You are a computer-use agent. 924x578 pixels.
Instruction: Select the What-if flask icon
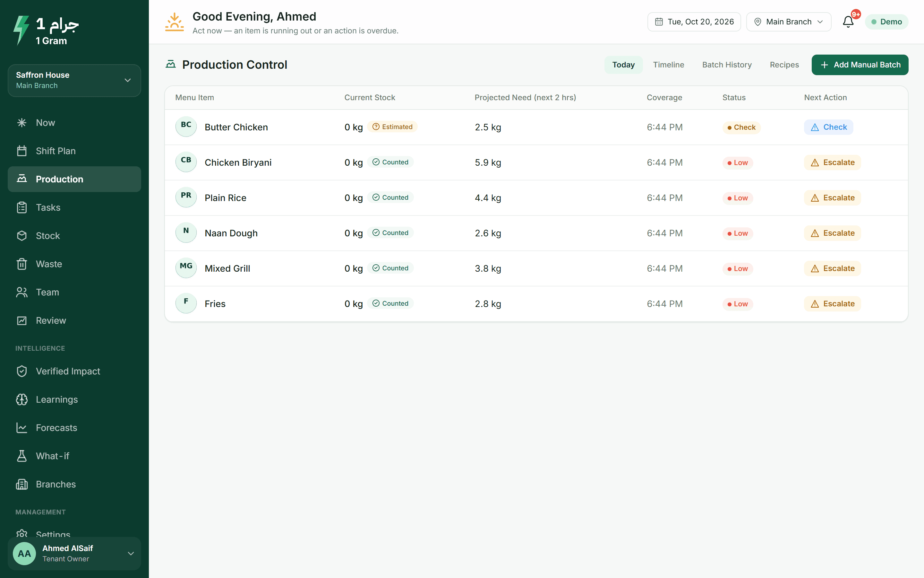click(x=22, y=456)
